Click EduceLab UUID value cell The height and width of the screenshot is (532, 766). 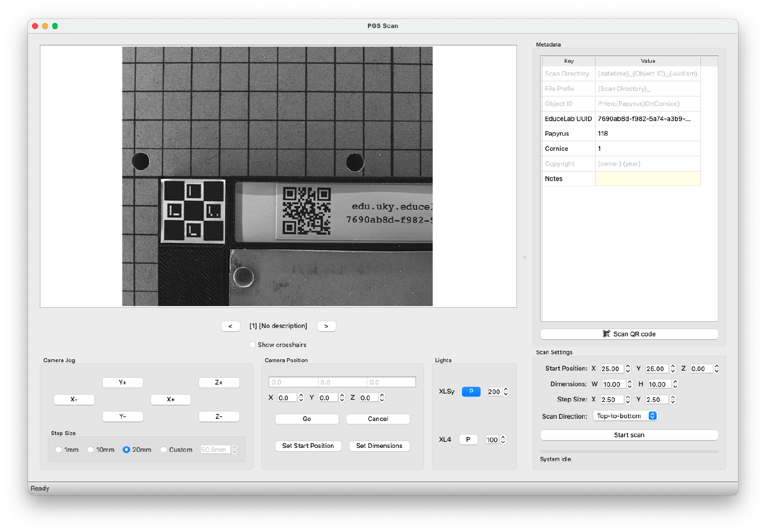[x=648, y=119]
